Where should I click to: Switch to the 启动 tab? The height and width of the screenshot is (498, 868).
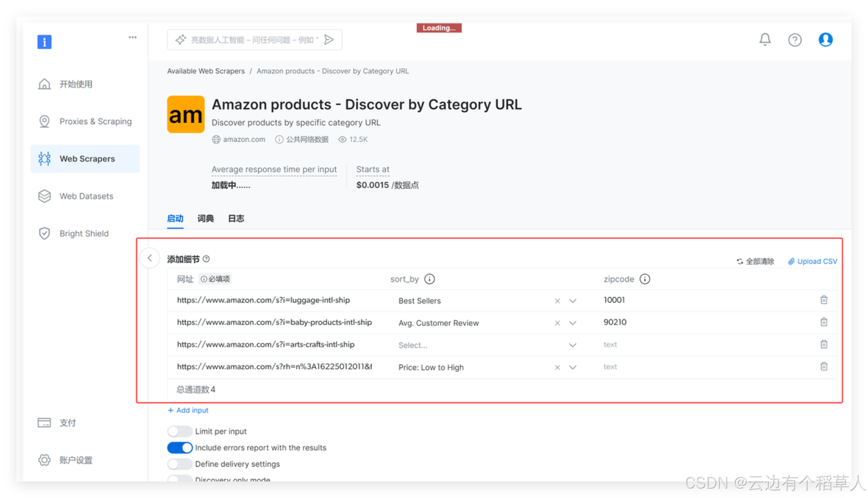[175, 219]
